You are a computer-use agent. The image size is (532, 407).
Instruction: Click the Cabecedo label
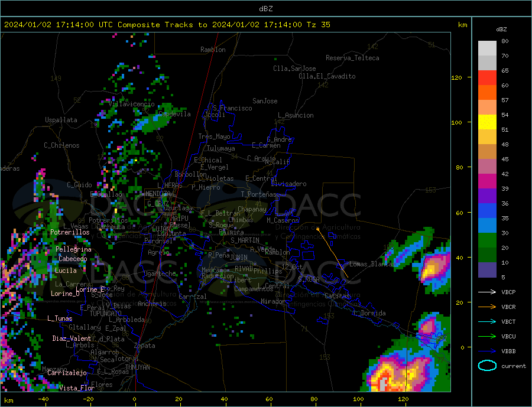tap(73, 259)
